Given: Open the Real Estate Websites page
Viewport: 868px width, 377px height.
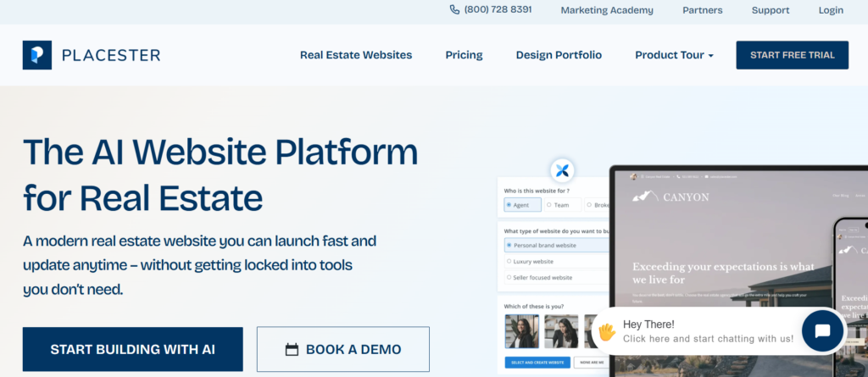Looking at the screenshot, I should point(356,55).
